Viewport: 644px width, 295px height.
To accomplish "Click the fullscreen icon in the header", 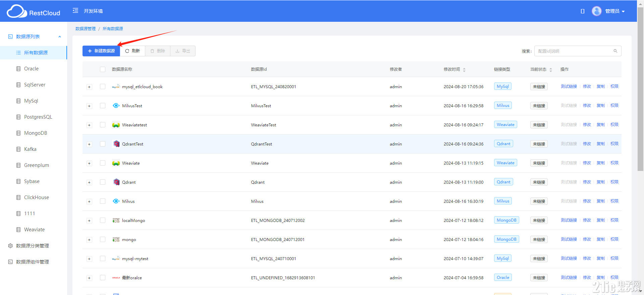I will point(583,11).
